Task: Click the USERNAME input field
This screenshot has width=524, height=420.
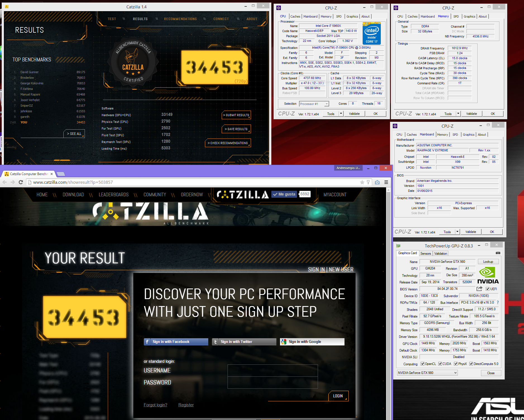Action: coord(272,371)
